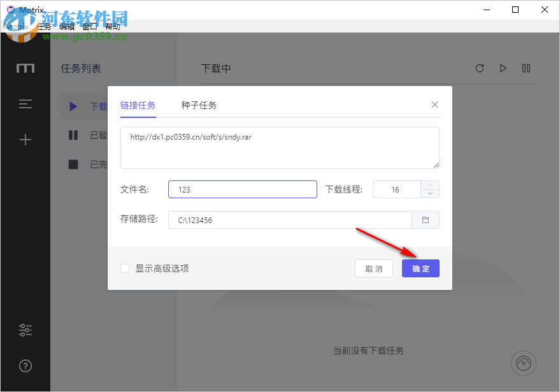This screenshot has width=560, height=392.
Task: Open the Window menu in the menu bar
Action: 89,26
